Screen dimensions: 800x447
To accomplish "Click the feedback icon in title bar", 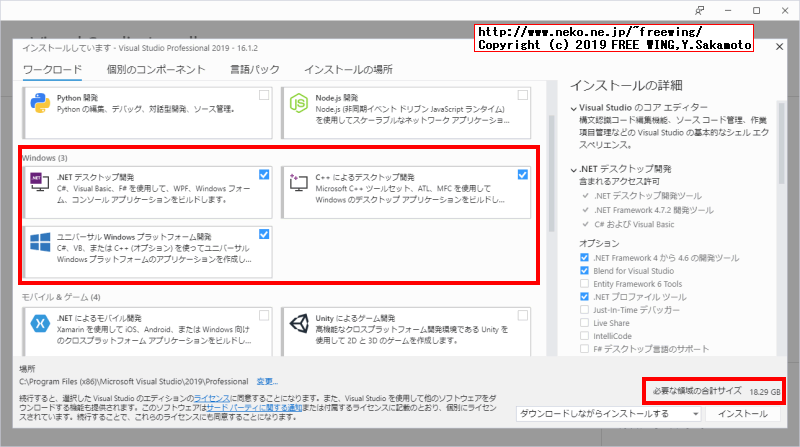I will (699, 10).
